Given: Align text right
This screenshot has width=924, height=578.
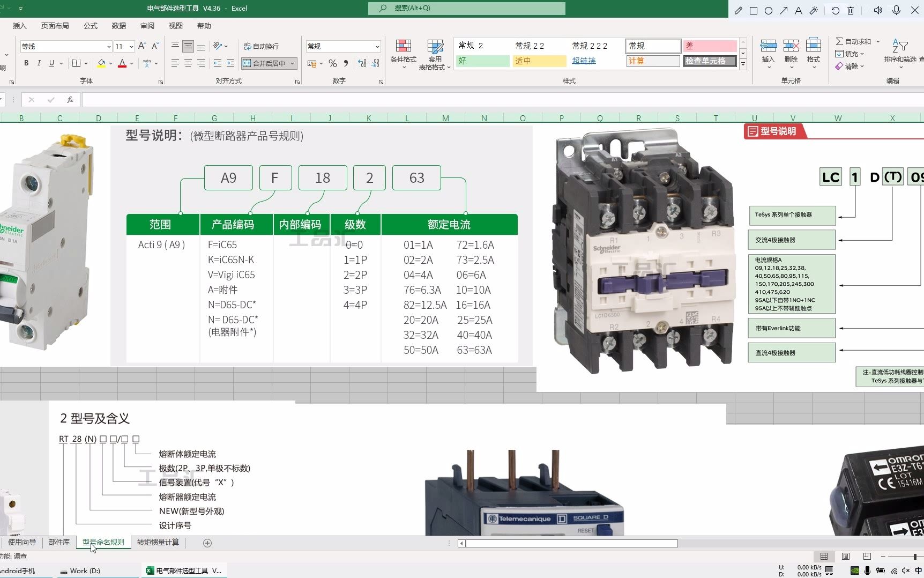Looking at the screenshot, I should point(201,63).
